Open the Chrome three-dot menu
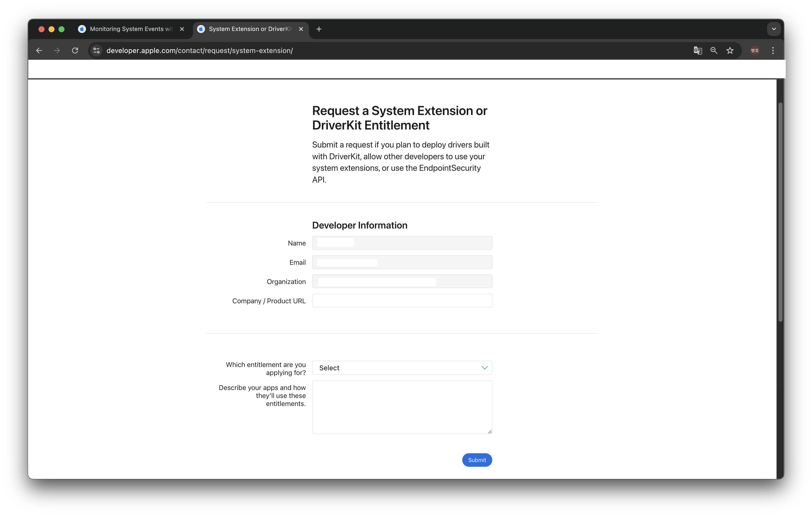This screenshot has height=516, width=812. (x=773, y=50)
